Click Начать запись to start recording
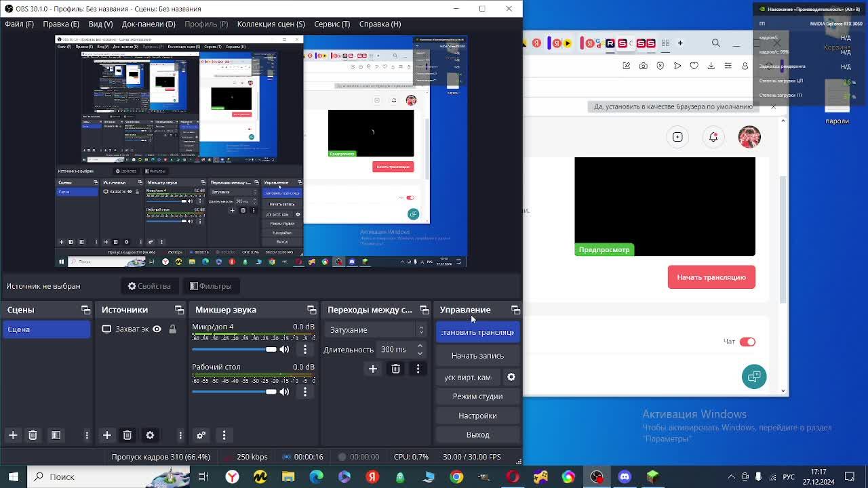The image size is (868, 488). click(x=477, y=356)
